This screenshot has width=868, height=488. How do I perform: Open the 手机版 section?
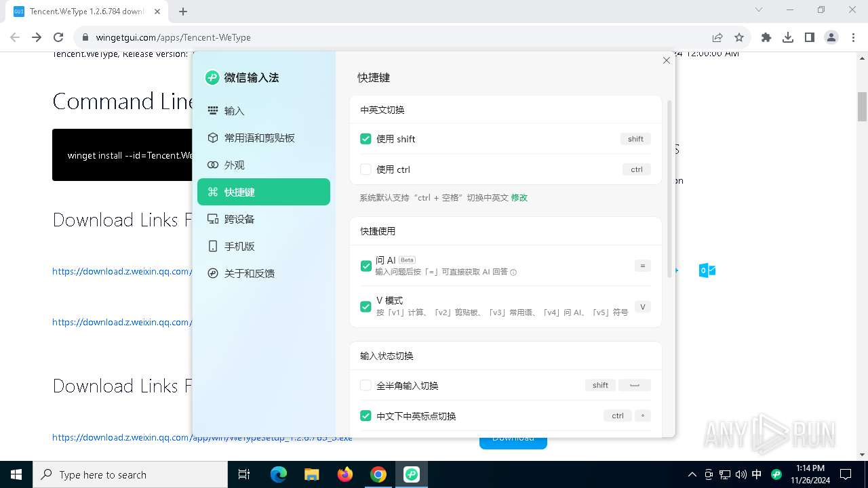coord(263,246)
